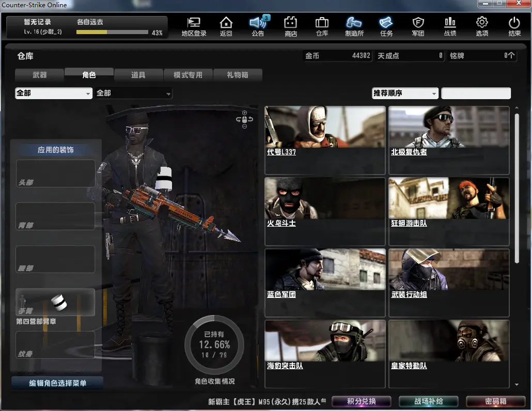Click the 金币 44302 gold balance
Image resolution: width=532 pixels, height=411 pixels.
338,56
